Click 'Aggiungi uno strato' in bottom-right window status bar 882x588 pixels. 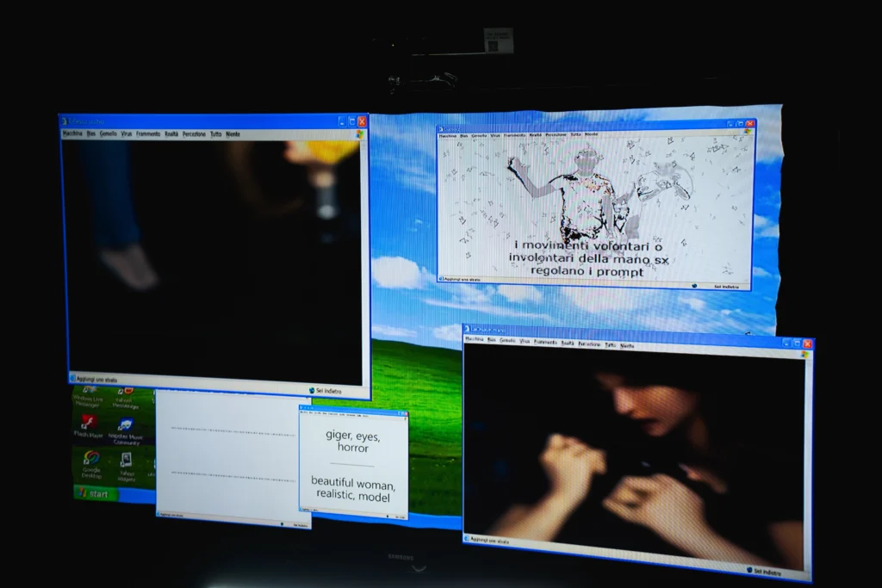point(489,541)
